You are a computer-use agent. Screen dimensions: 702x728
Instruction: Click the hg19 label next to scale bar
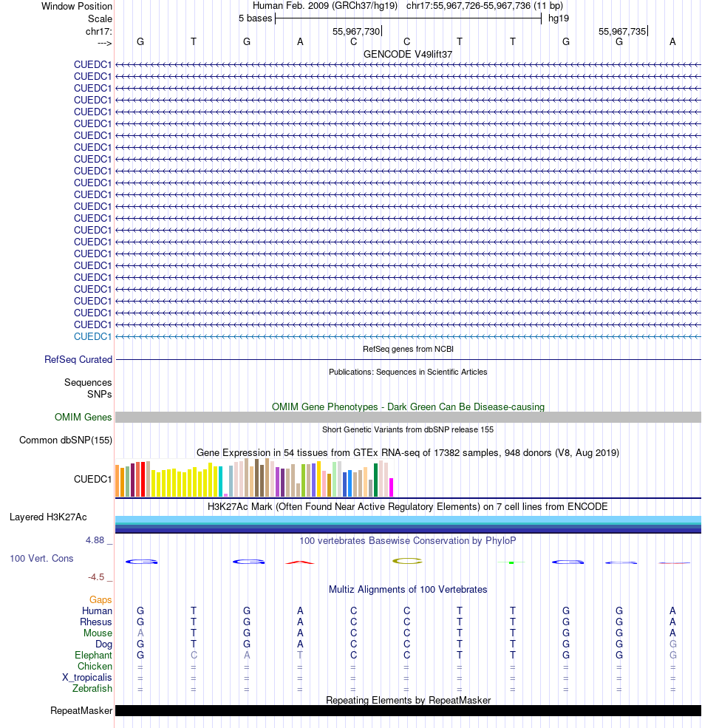pyautogui.click(x=559, y=18)
